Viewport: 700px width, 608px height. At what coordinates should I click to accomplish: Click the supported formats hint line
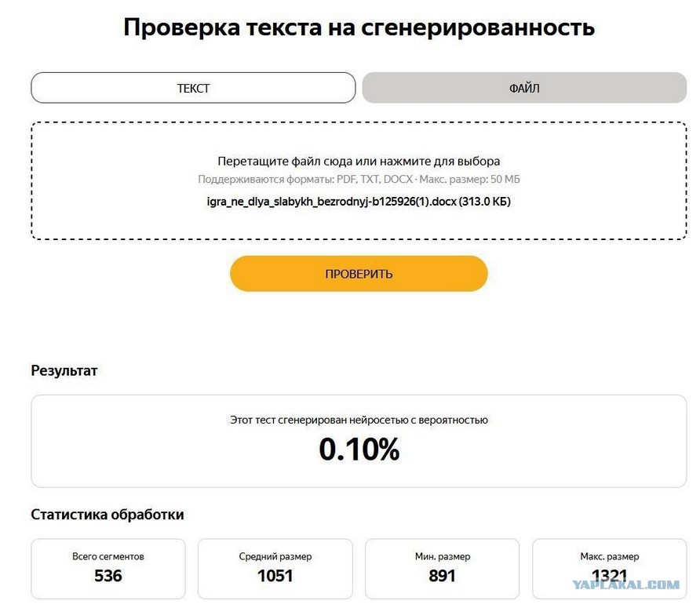(359, 179)
